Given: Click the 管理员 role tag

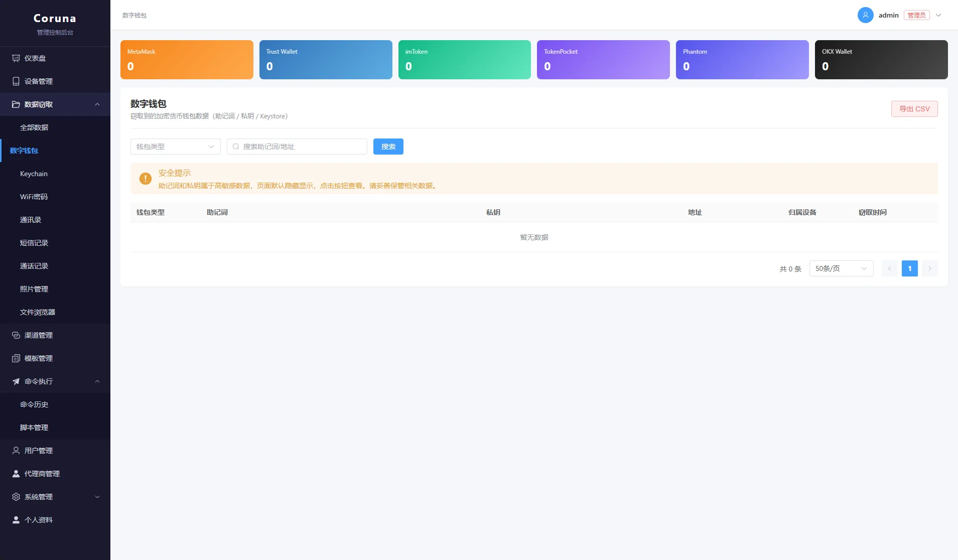Looking at the screenshot, I should [917, 15].
